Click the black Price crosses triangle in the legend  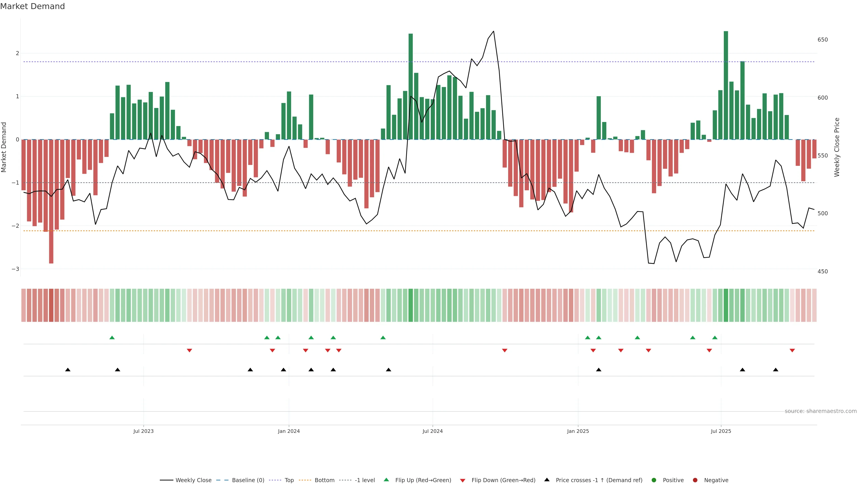click(x=547, y=480)
